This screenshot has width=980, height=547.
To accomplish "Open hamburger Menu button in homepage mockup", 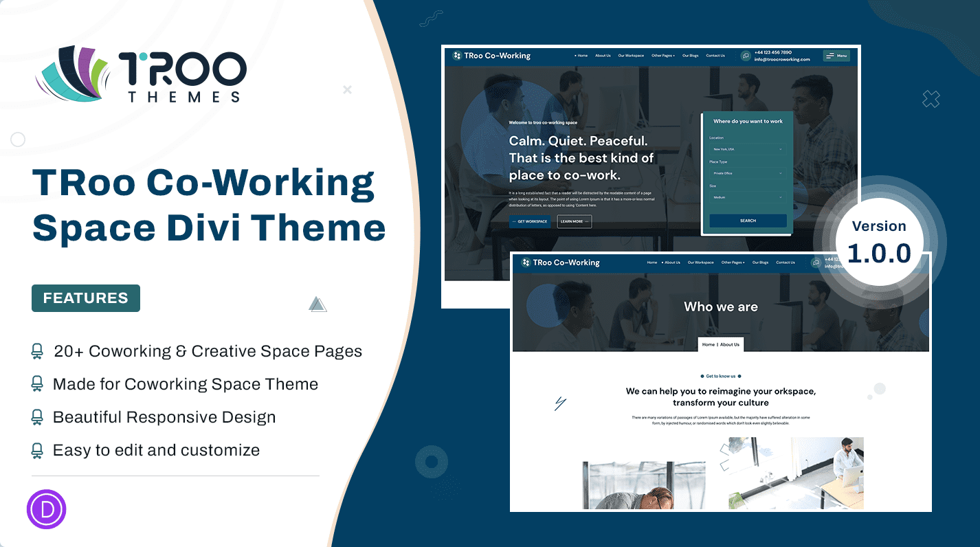I will click(836, 56).
